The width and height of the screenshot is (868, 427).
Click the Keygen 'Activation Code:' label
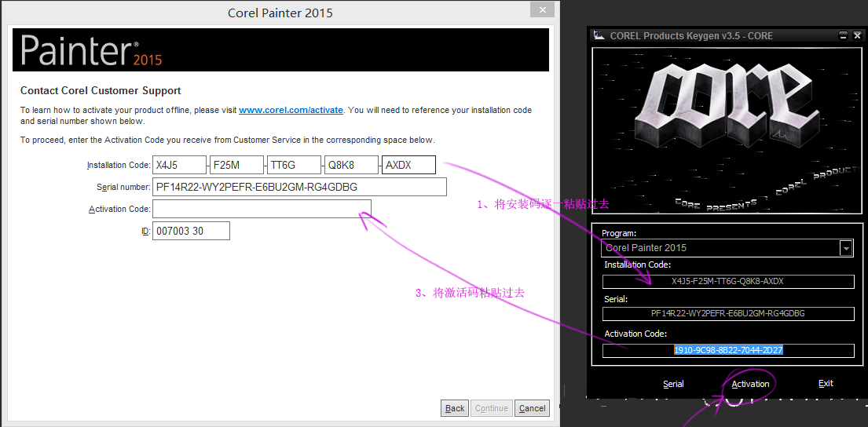[x=635, y=334]
